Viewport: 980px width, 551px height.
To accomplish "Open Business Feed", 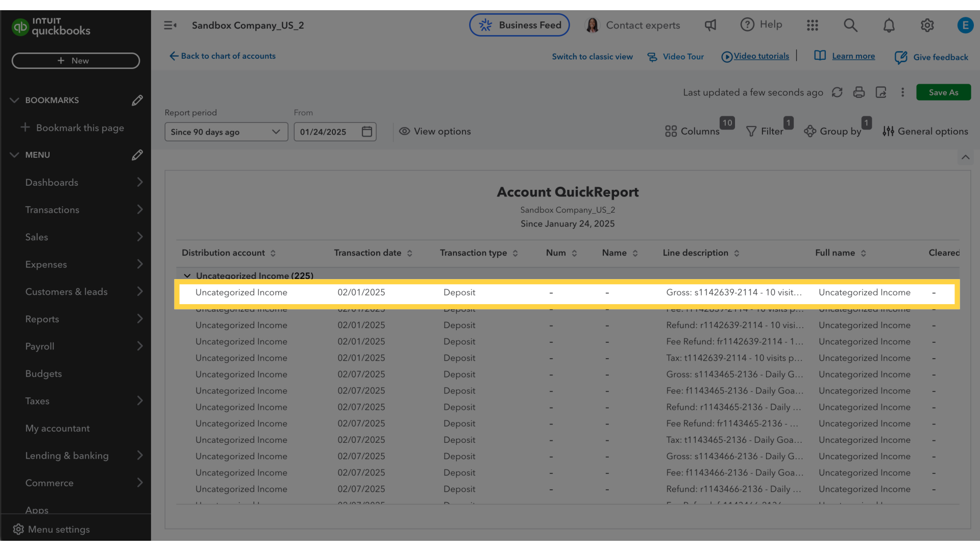I will 519,25.
